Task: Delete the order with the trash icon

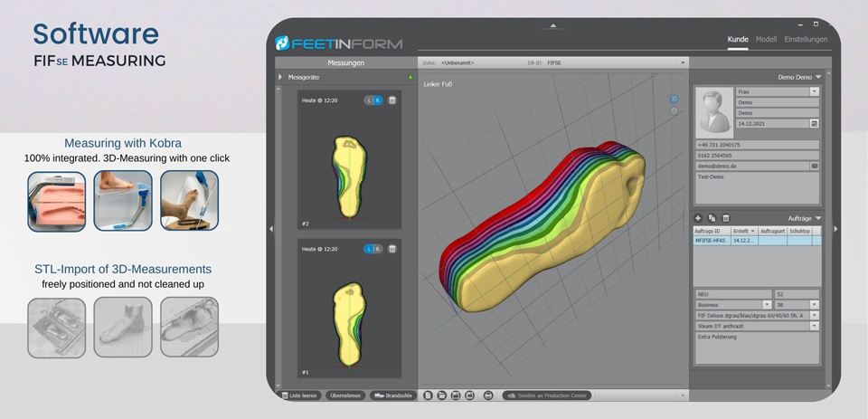Action: click(x=726, y=218)
